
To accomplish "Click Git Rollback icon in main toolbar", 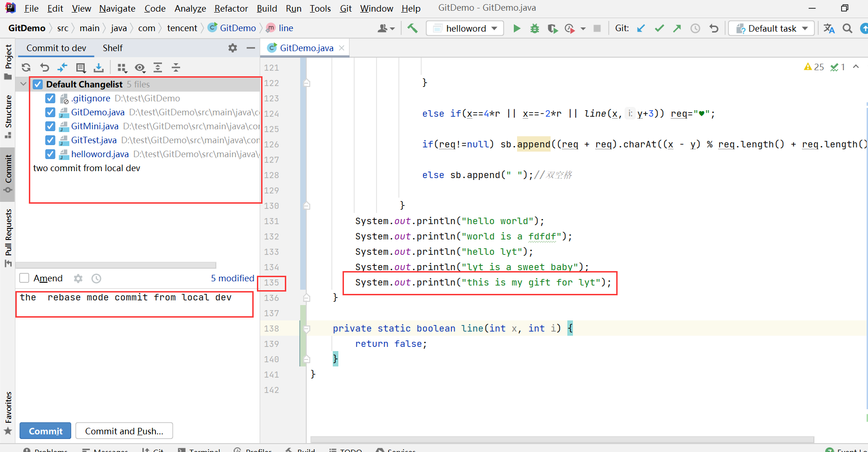I will pyautogui.click(x=714, y=28).
